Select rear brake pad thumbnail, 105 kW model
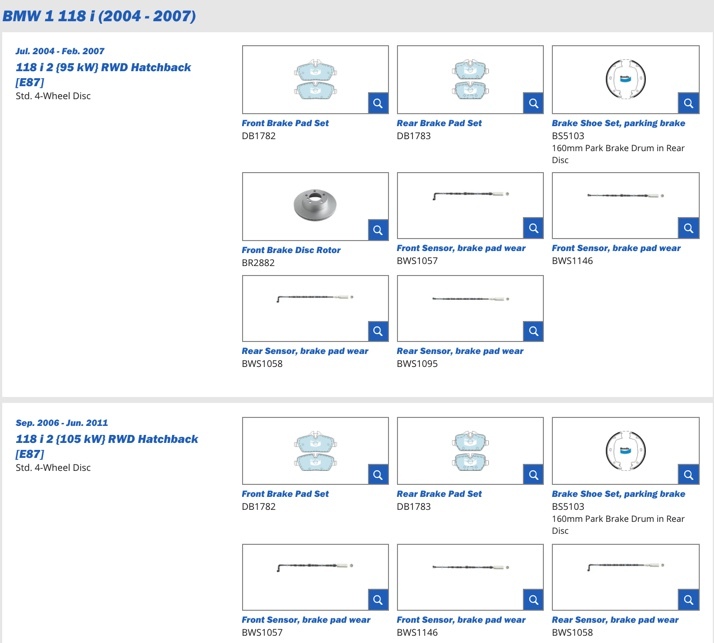 coord(470,451)
